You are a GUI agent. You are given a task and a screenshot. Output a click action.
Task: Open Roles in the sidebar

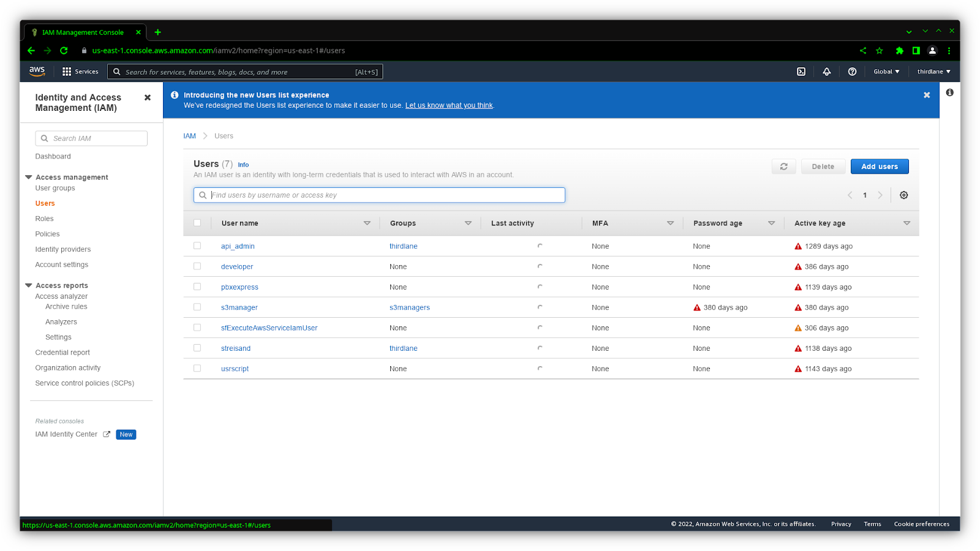(44, 219)
